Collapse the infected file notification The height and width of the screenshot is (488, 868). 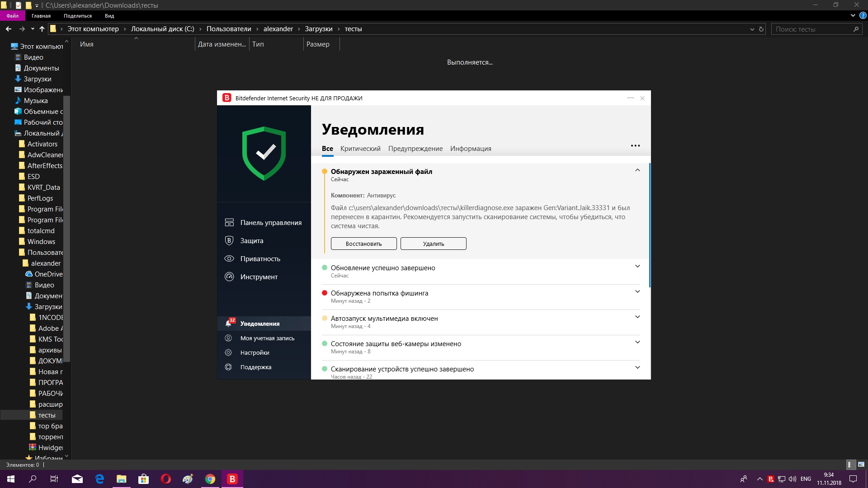[x=637, y=170]
